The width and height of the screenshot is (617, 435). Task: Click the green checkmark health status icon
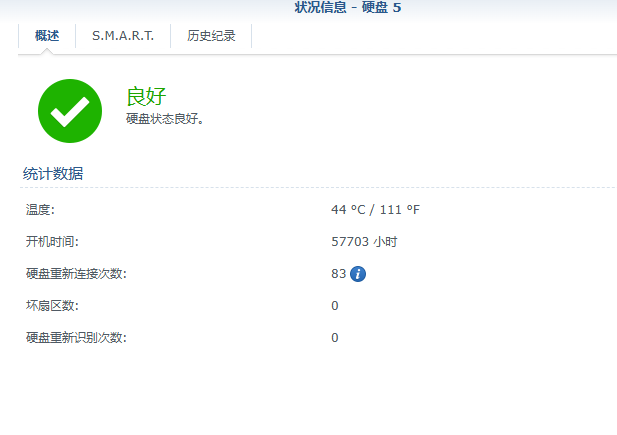coord(70,111)
